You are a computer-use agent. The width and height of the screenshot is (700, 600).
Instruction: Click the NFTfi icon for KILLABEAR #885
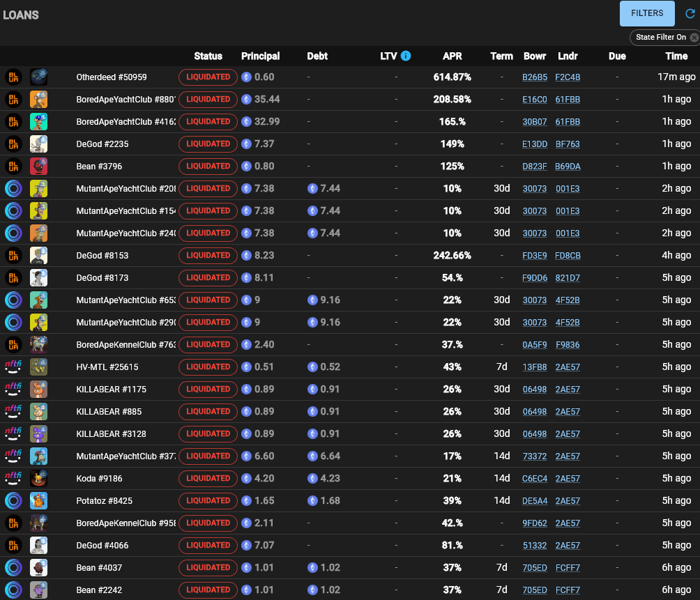13,411
